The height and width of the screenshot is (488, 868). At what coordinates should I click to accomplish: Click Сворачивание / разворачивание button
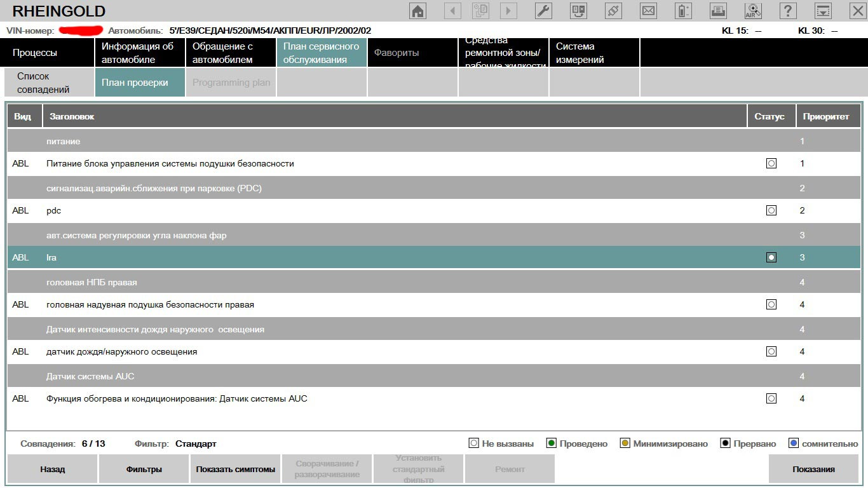(327, 469)
